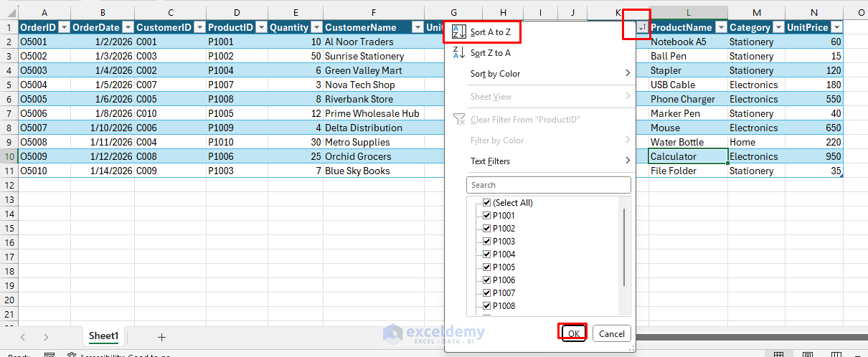Viewport: 868px width, 357px height.
Task: Click the unit price 950 cell
Action: pyautogui.click(x=813, y=156)
